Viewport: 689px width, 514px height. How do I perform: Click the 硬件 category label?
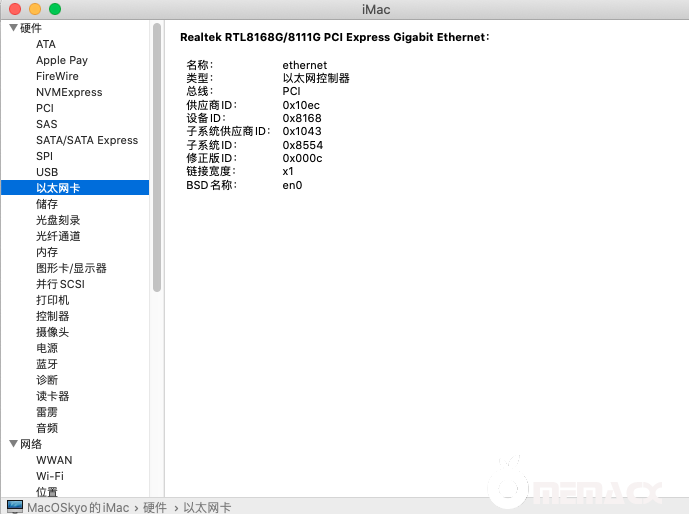31,28
